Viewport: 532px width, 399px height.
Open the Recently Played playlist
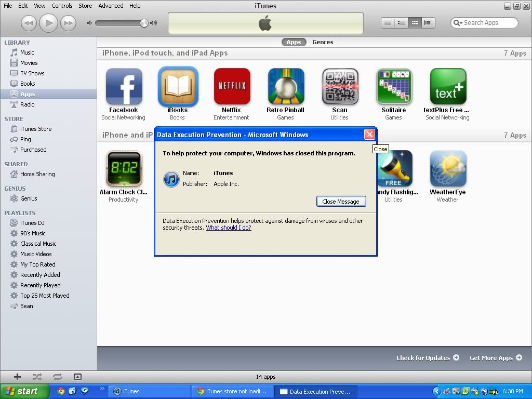[x=40, y=285]
